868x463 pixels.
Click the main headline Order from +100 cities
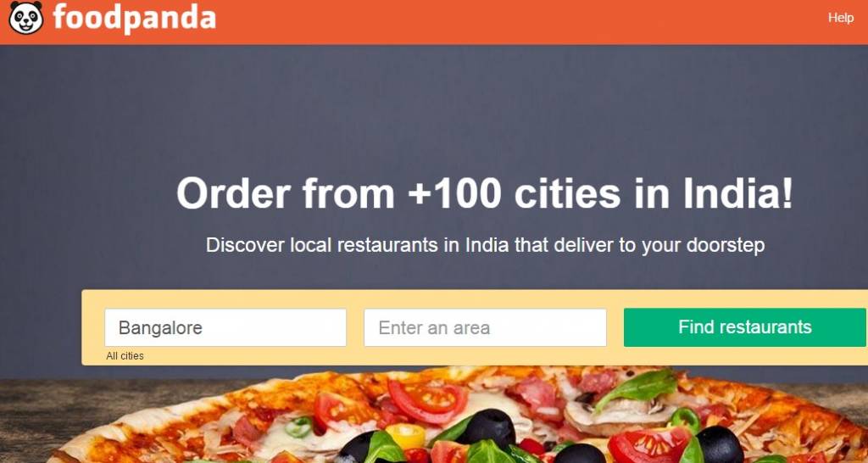click(484, 193)
